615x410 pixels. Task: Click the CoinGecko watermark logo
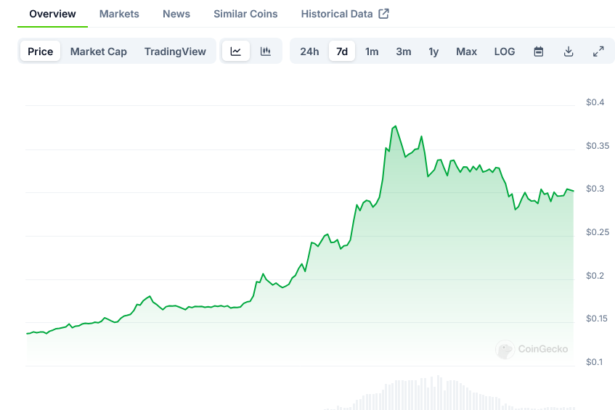[x=533, y=349]
